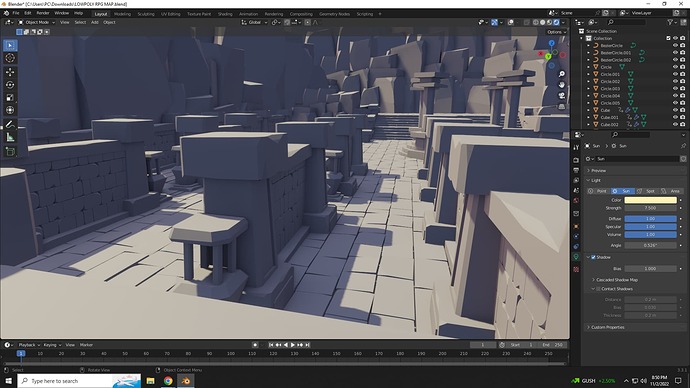Viewport: 690px width, 388px height.
Task: Hide Circle.001 with its eye icon
Action: 675,74
